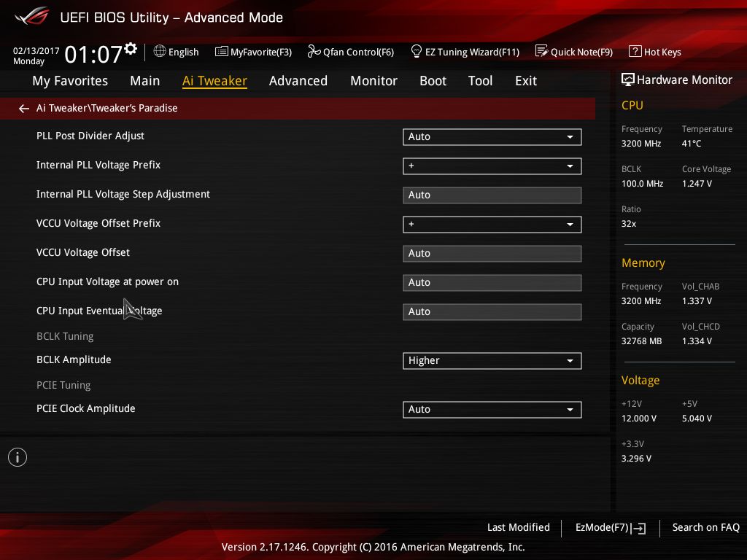Open Quick Note(F9)
The image size is (747, 560).
(574, 52)
